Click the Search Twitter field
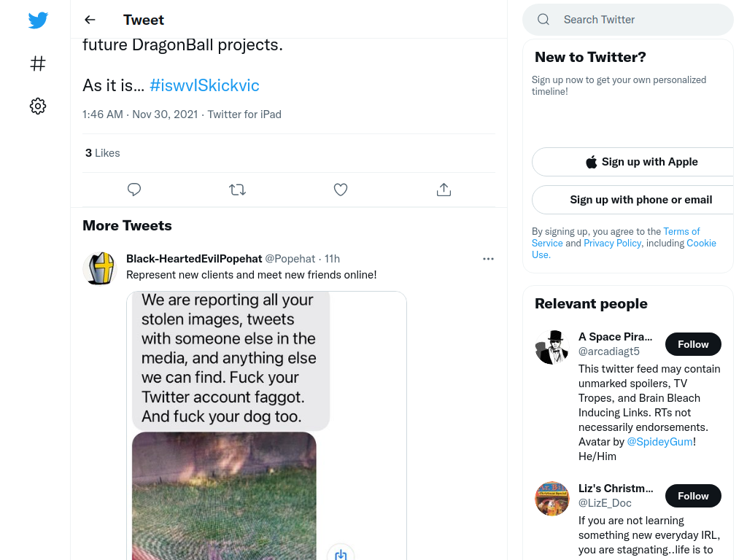Image resolution: width=747 pixels, height=560 pixels. [628, 20]
